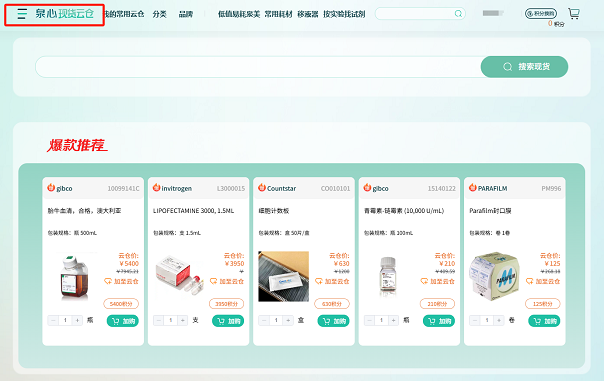Click flame icon beside Countstar
604x381 pixels.
click(262, 188)
